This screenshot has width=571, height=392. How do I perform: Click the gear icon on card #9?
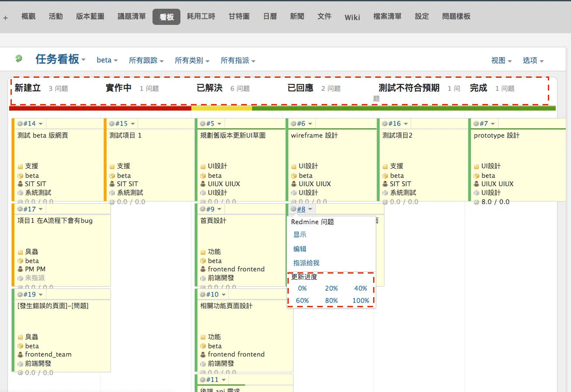[203, 209]
